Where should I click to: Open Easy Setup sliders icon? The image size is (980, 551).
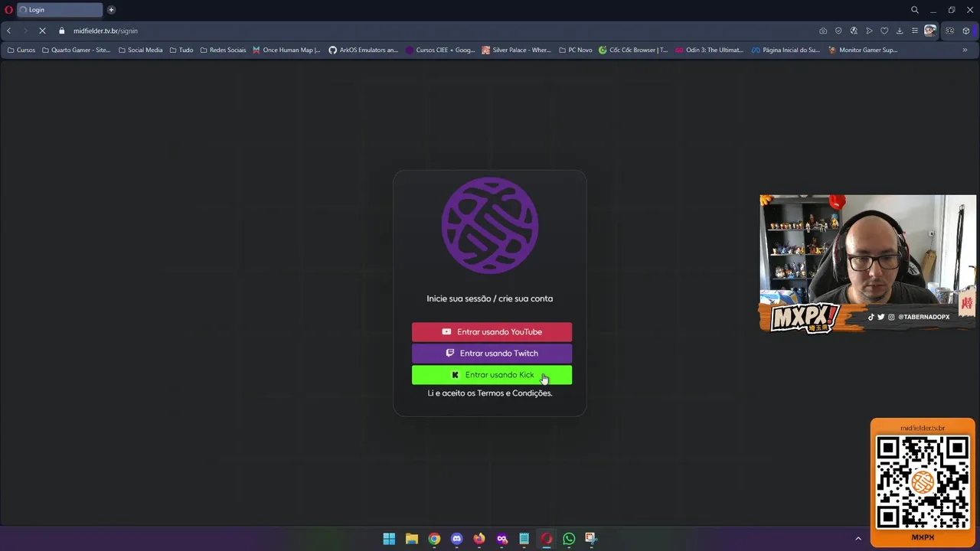pos(914,31)
